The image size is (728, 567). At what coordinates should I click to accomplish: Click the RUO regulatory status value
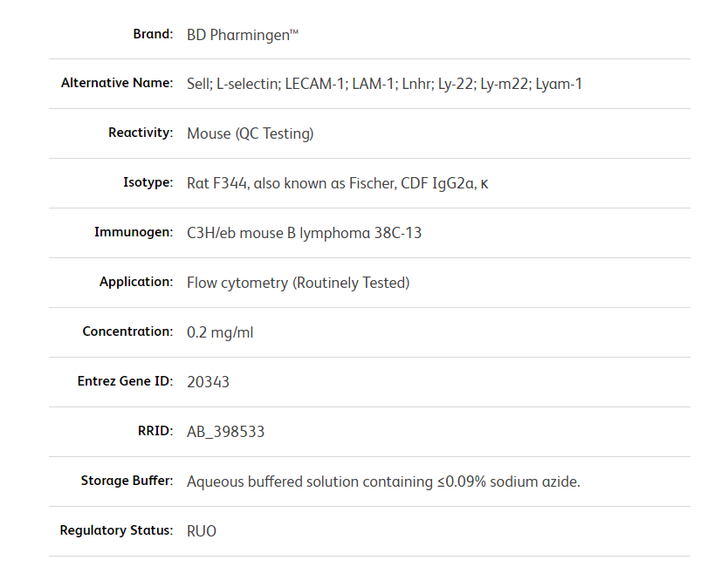[202, 531]
